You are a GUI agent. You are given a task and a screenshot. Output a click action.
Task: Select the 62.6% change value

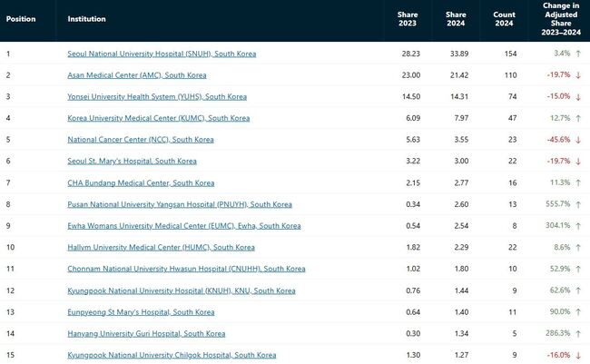tap(560, 290)
